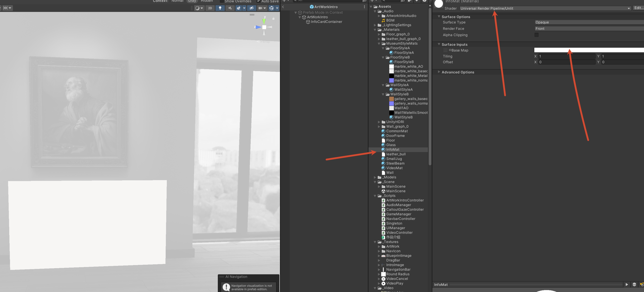The image size is (644, 292).
Task: Expand the ArtworkIntroAudio folder
Action: click(x=379, y=16)
